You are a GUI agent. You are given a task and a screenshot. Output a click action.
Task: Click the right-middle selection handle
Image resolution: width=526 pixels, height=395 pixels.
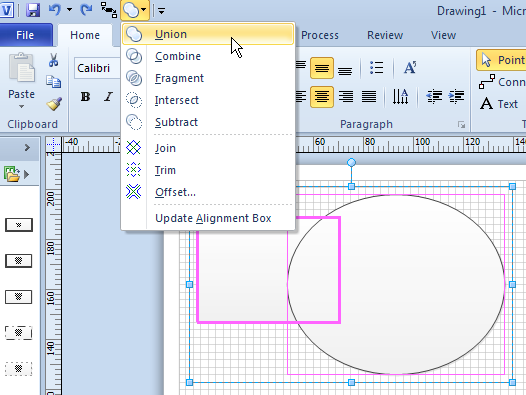click(x=512, y=285)
